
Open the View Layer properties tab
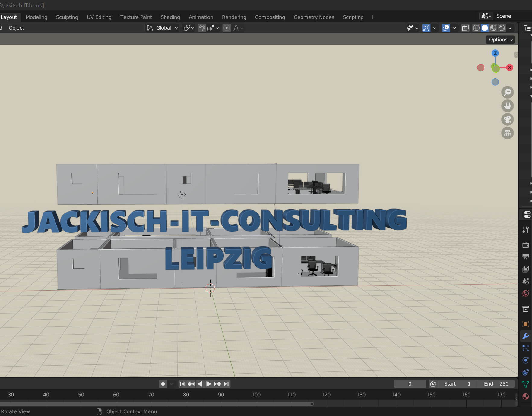(x=526, y=269)
